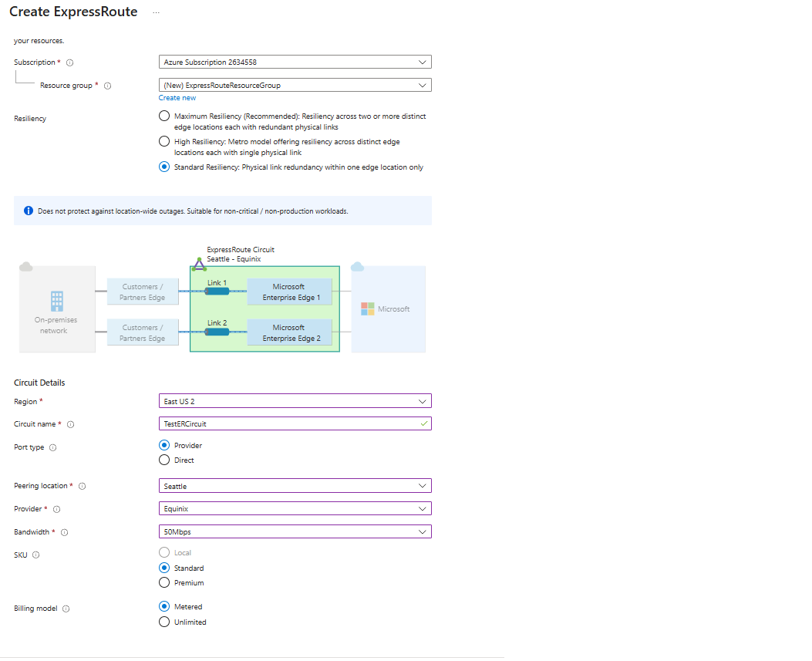This screenshot has width=812, height=661.
Task: Click the Microsoft logo in the diagram
Action: pos(368,309)
